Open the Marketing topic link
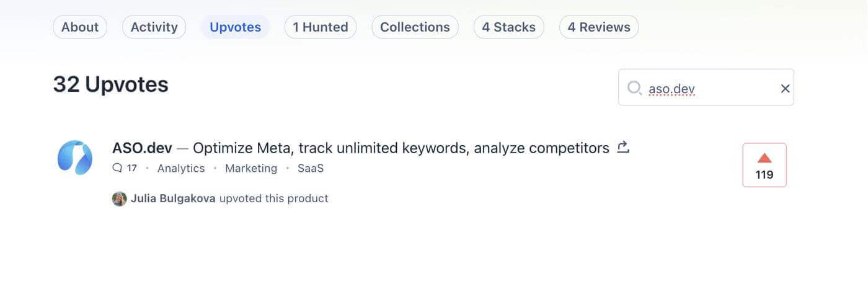This screenshot has width=868, height=281. (x=251, y=168)
